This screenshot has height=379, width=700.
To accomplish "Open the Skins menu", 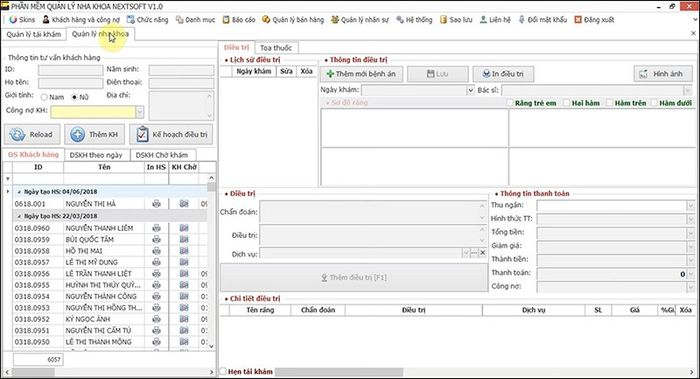I will 22,20.
